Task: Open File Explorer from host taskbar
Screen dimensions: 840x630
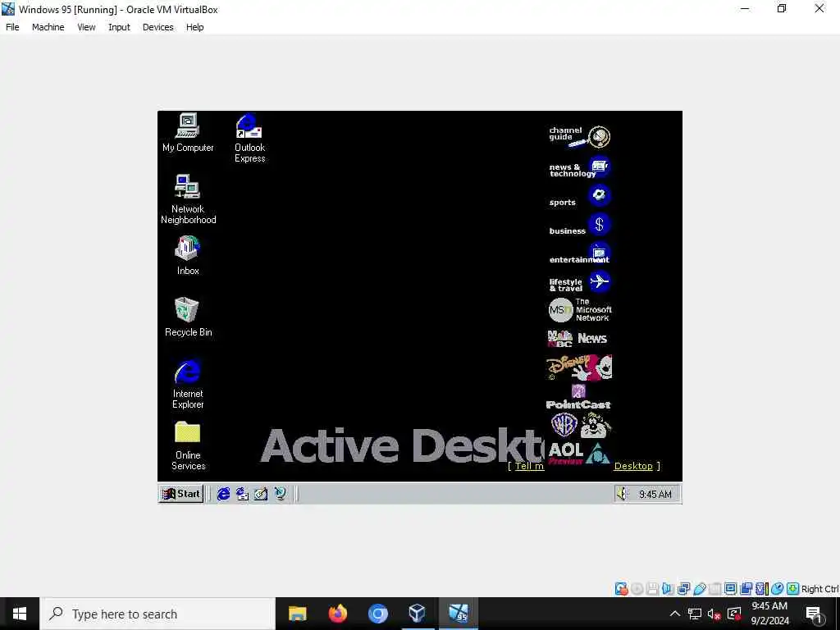Action: click(x=297, y=614)
